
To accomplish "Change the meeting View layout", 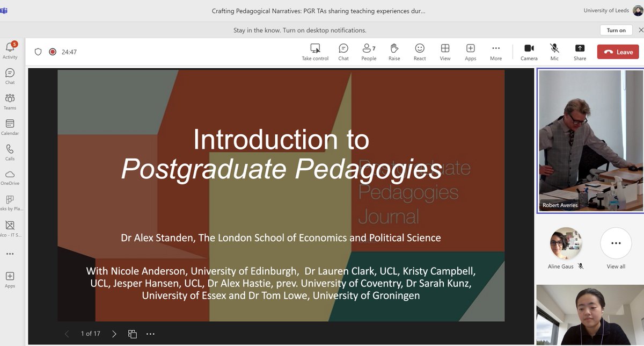I will click(445, 52).
